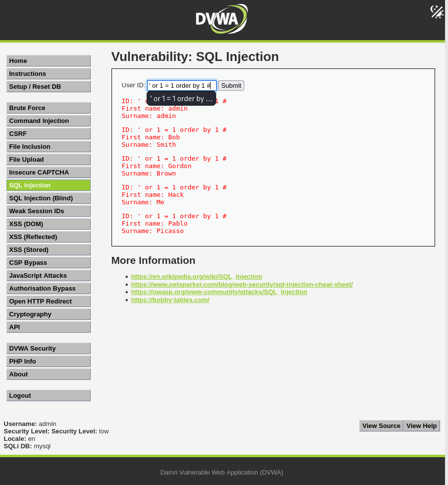448x485 pixels.
Task: Open the Netsparker cheat sheet link
Action: (x=242, y=284)
